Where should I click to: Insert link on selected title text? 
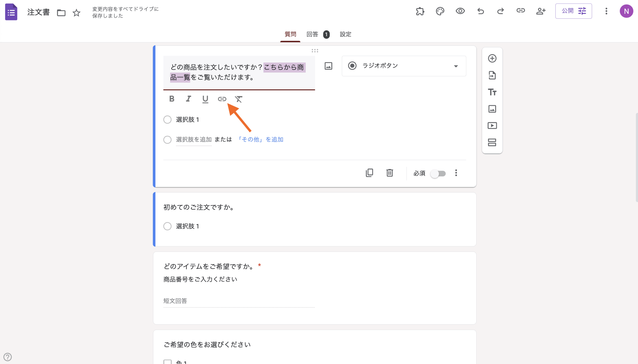pyautogui.click(x=222, y=99)
